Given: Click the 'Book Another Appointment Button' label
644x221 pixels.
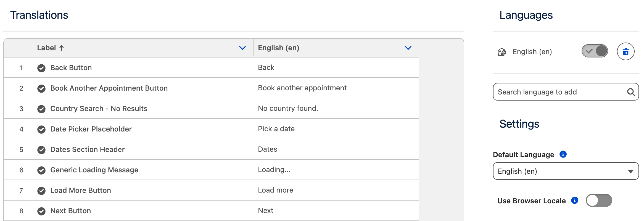Looking at the screenshot, I should (x=109, y=88).
